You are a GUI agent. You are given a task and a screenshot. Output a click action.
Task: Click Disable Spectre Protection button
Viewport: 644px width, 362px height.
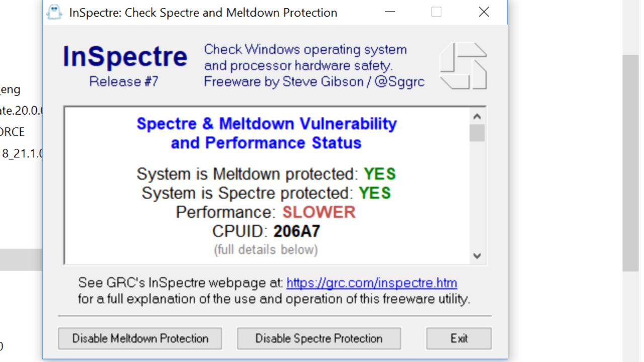coord(319,338)
